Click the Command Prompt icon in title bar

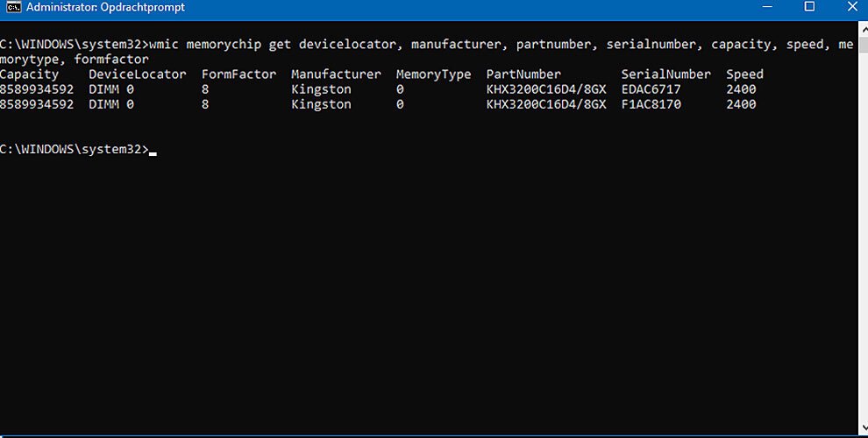pos(13,7)
